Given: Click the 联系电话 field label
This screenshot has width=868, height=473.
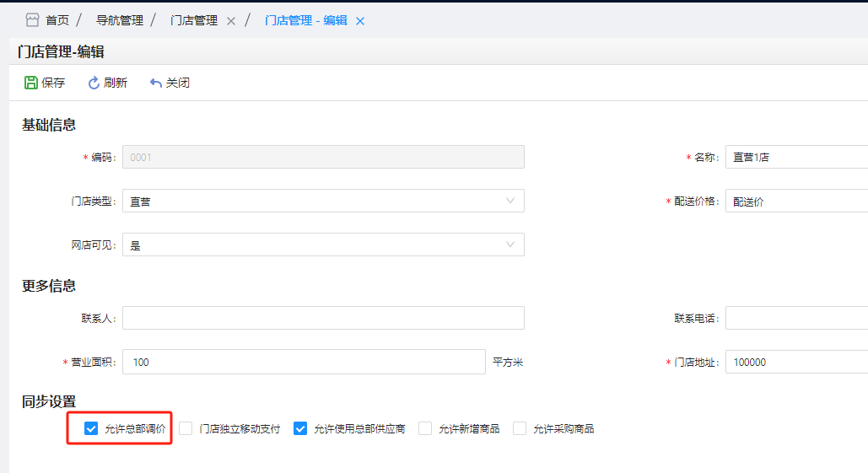Looking at the screenshot, I should click(x=697, y=319).
